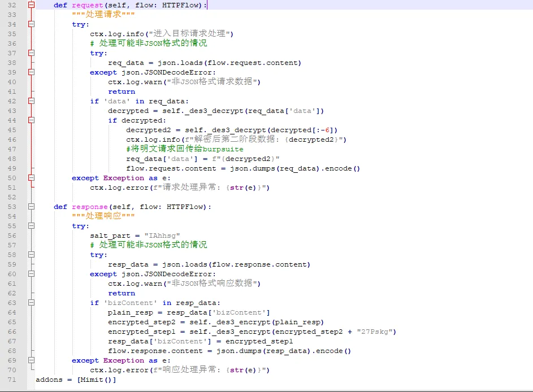Screen dimensions: 533x392
Task: Click the "非JSON格式响应数据" warning string
Action: pos(211,284)
